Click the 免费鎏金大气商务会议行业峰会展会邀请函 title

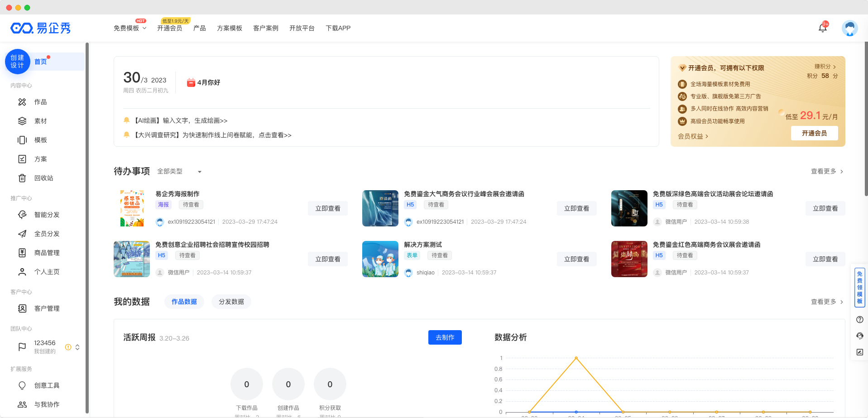point(464,194)
